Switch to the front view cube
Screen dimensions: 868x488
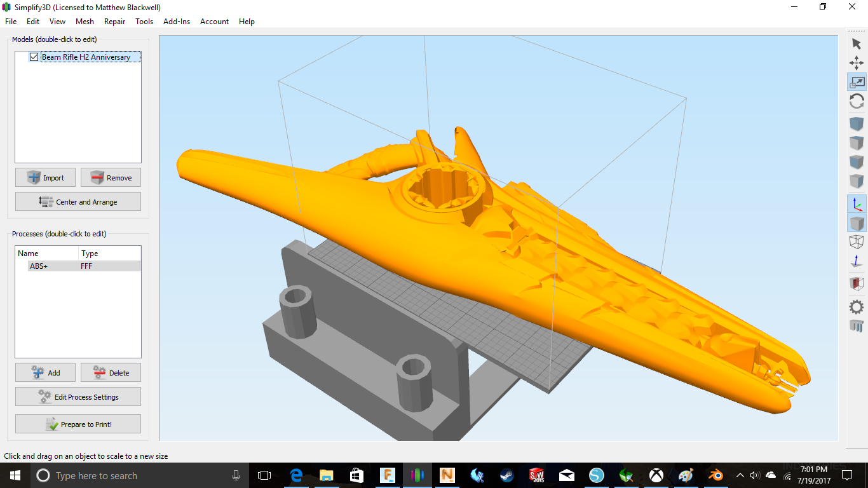(x=857, y=162)
